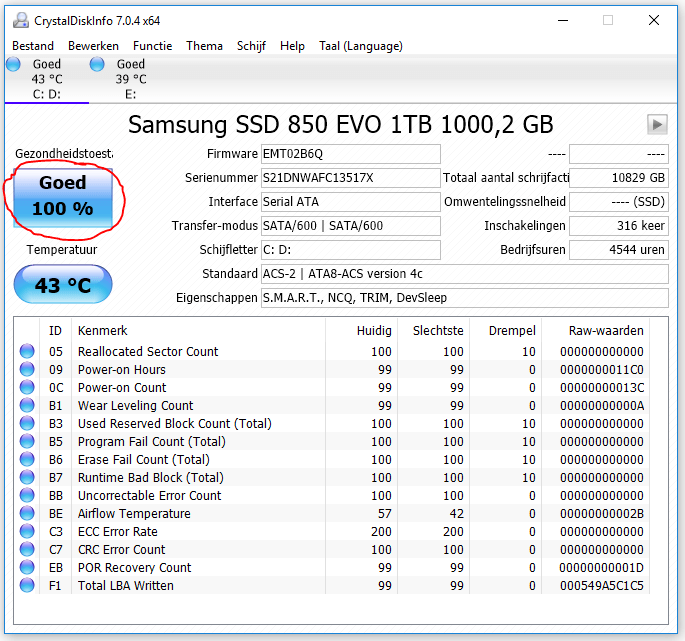This screenshot has width=685, height=641.
Task: Close the CrystalDiskInfo window
Action: click(x=654, y=20)
